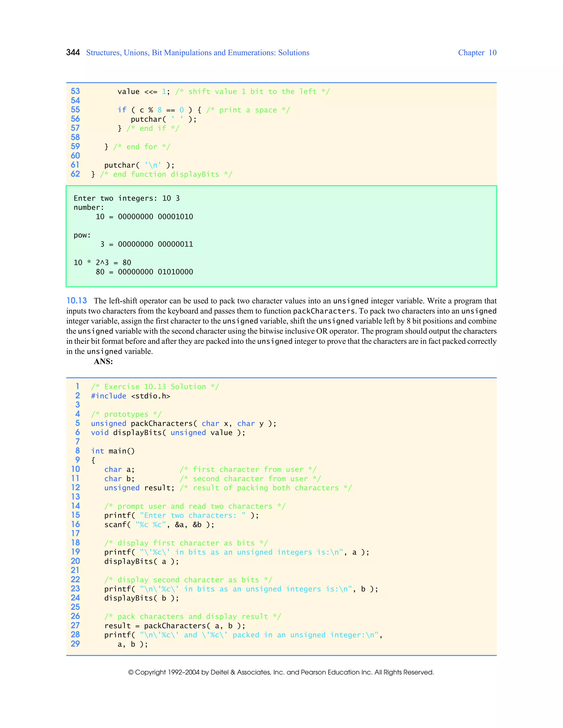Click the packCharacters prototype on line 5
Viewport: 563px width, 728px height.
coord(183,424)
